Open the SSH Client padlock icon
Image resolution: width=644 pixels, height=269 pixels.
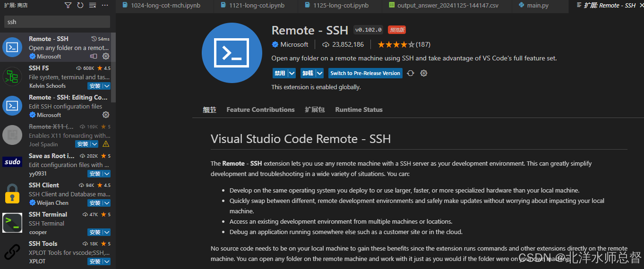coord(12,193)
